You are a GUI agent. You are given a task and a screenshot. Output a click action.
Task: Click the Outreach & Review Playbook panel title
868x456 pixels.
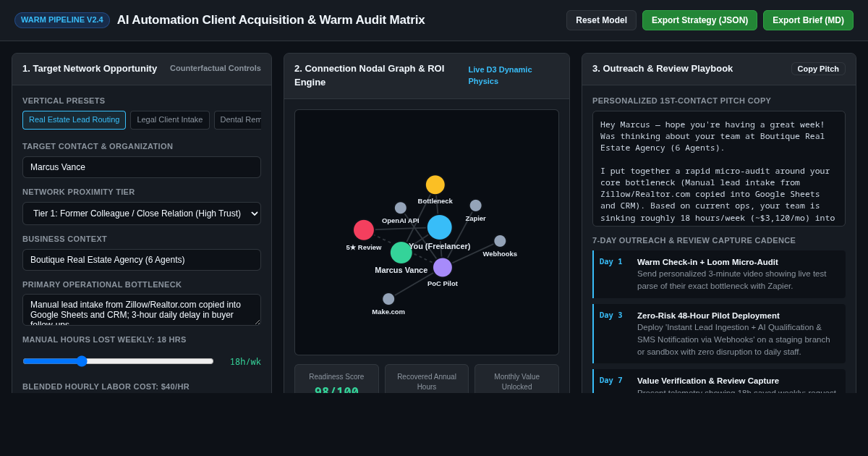[663, 69]
